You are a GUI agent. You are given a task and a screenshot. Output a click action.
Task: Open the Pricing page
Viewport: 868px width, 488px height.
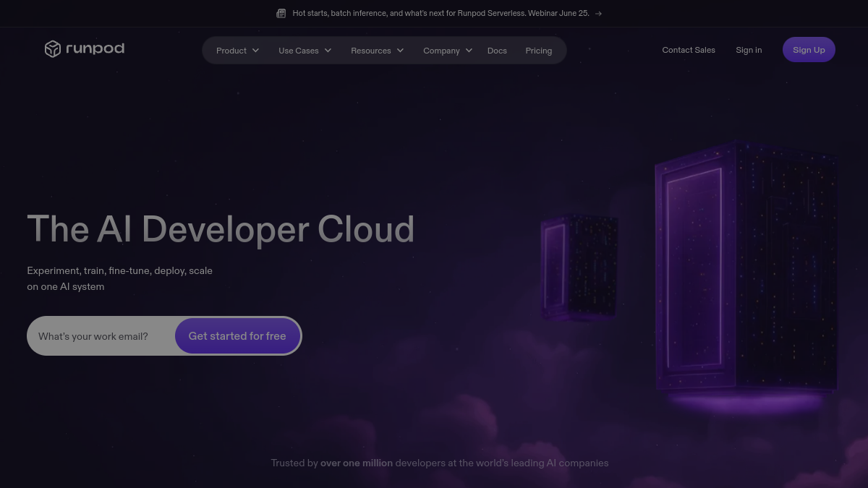[x=539, y=51]
